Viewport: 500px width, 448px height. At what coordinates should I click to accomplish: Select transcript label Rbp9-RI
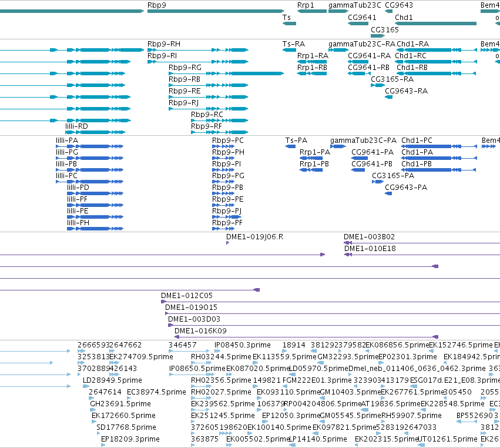[x=162, y=55]
